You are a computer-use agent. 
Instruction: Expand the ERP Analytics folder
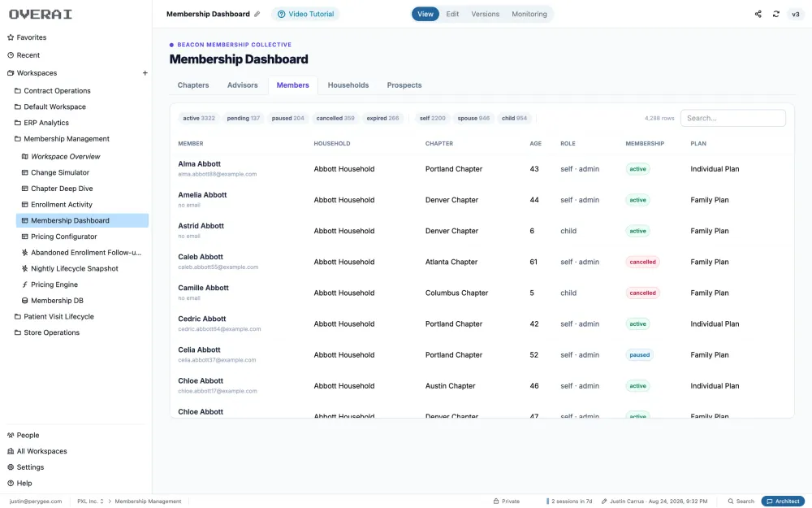[x=41, y=123]
